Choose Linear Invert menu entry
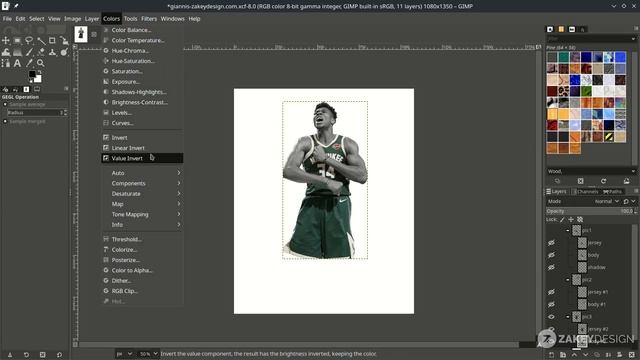This screenshot has height=360, width=640. pyautogui.click(x=142, y=148)
